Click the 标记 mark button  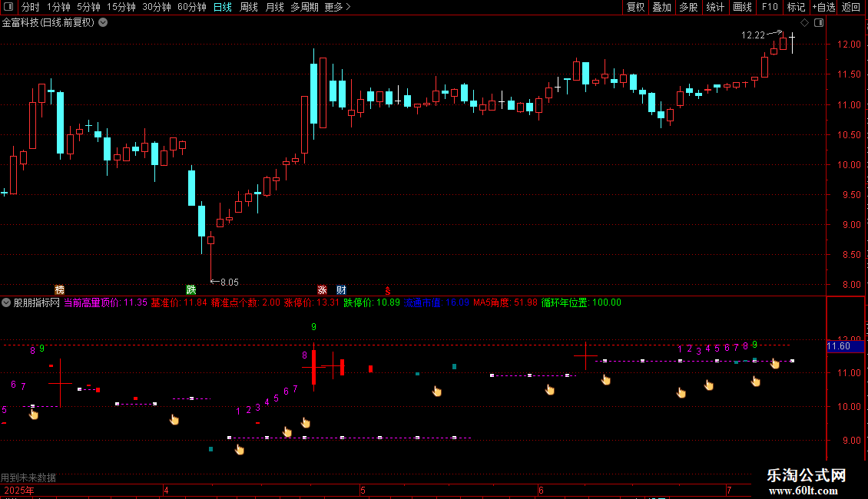796,7
